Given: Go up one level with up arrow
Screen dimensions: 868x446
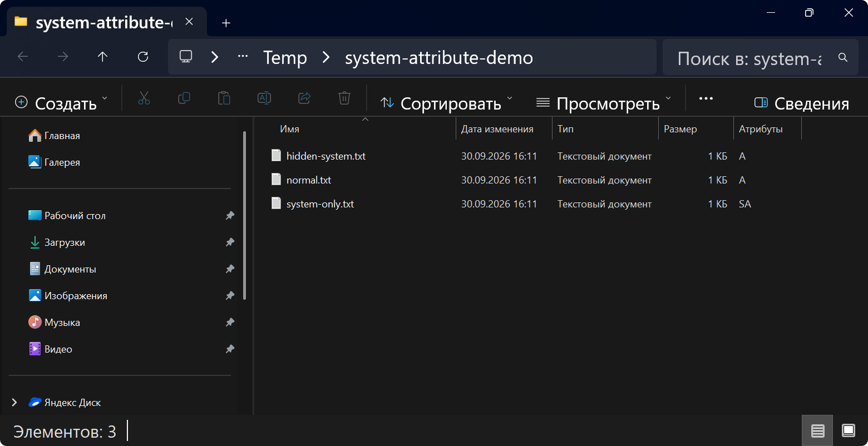Looking at the screenshot, I should pos(102,56).
